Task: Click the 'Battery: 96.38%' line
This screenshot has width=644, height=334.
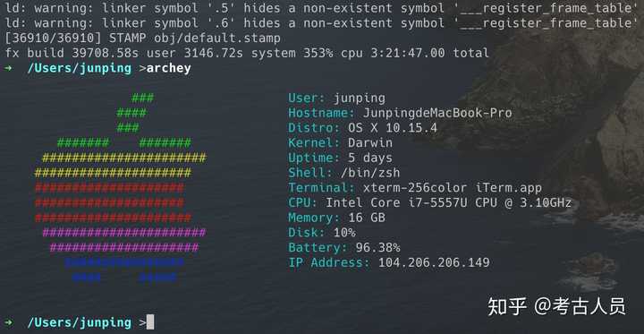Action: [x=343, y=248]
